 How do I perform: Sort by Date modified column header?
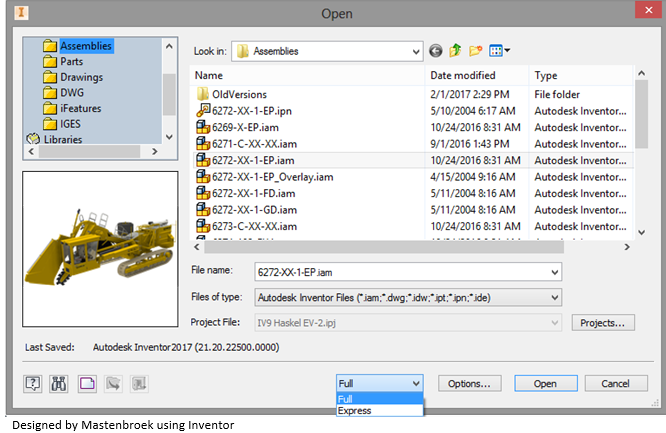(x=477, y=76)
